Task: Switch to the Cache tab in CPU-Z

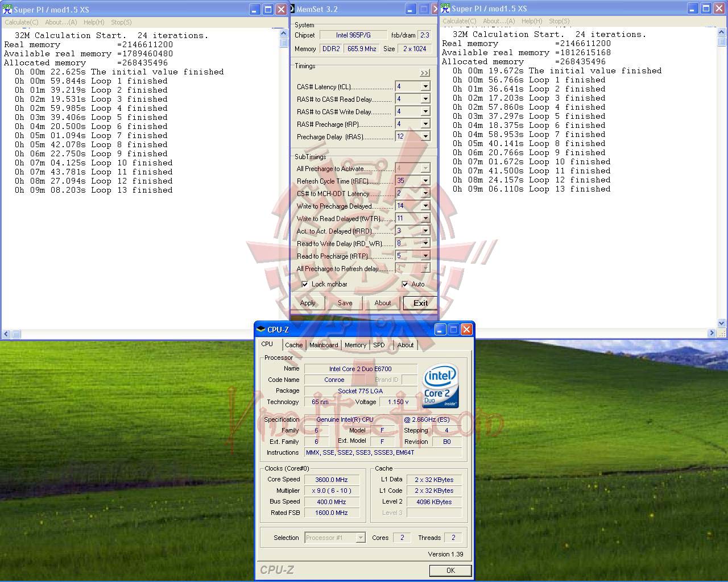Action: coord(294,345)
